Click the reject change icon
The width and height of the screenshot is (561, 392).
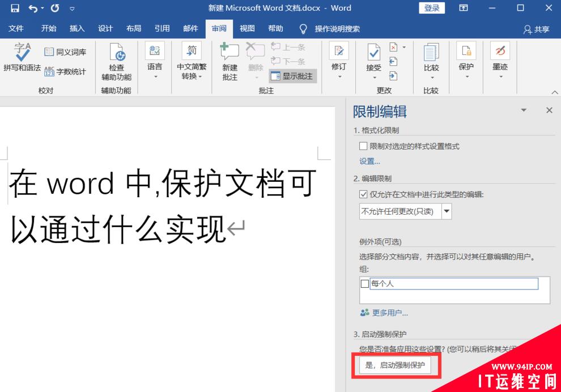pos(393,47)
